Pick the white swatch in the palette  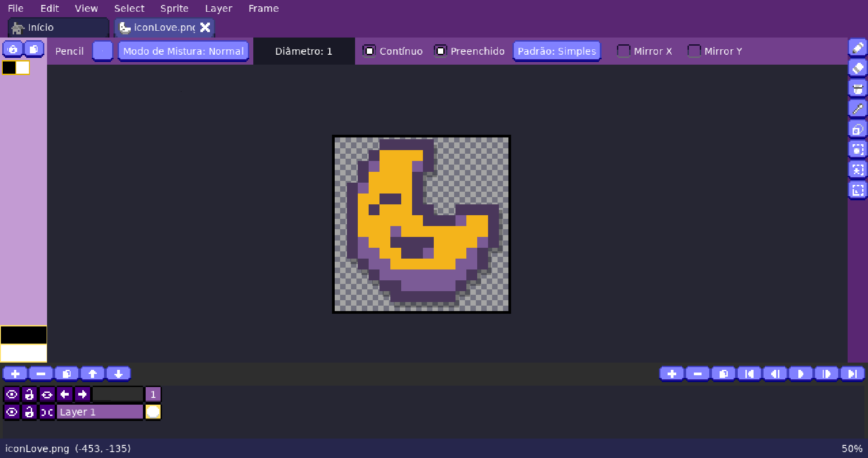pos(23,68)
